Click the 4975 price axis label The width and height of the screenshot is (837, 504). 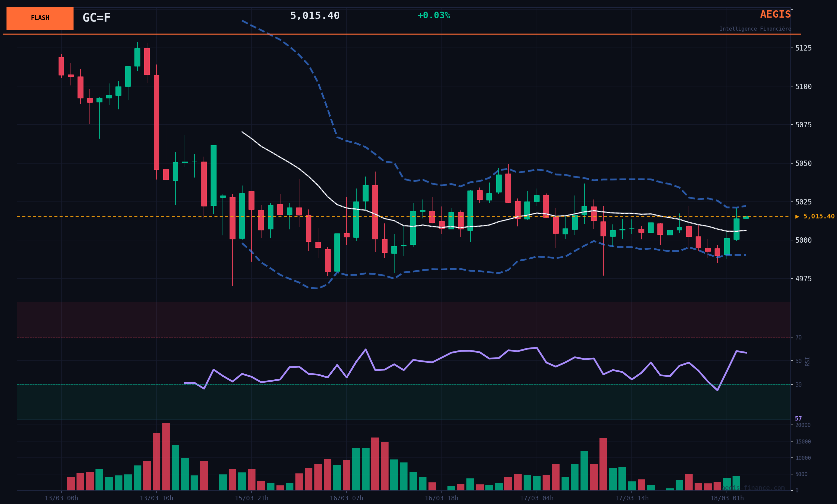coord(803,279)
